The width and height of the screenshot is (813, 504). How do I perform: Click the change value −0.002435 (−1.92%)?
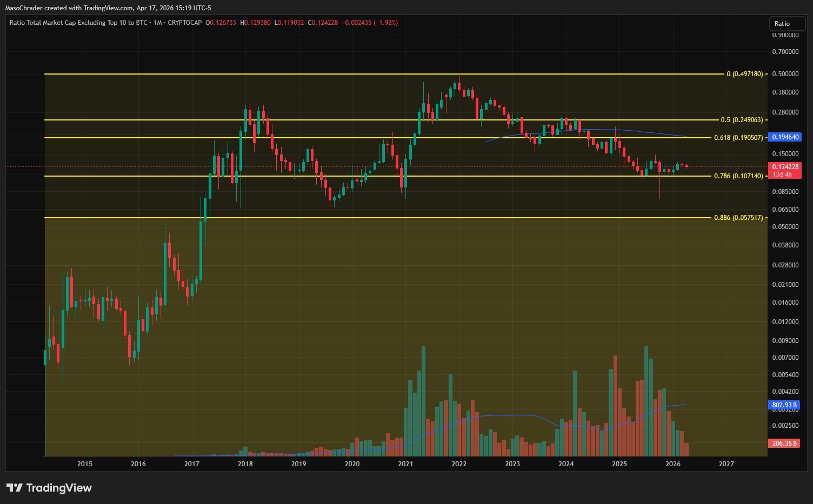click(370, 23)
